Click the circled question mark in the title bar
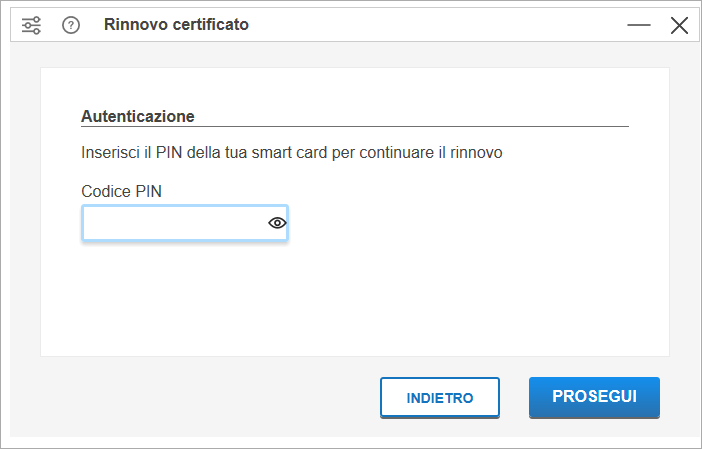 (x=71, y=25)
